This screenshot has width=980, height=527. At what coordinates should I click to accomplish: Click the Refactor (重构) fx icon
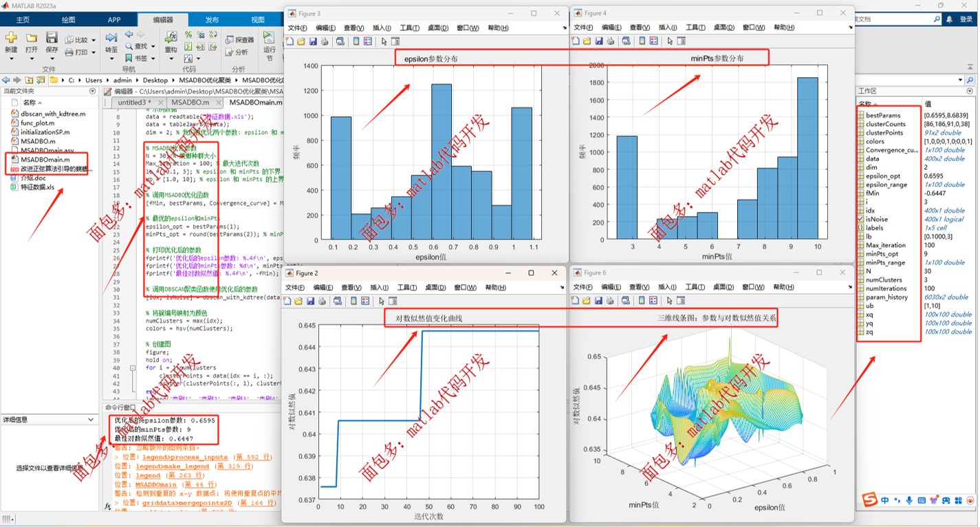[171, 37]
